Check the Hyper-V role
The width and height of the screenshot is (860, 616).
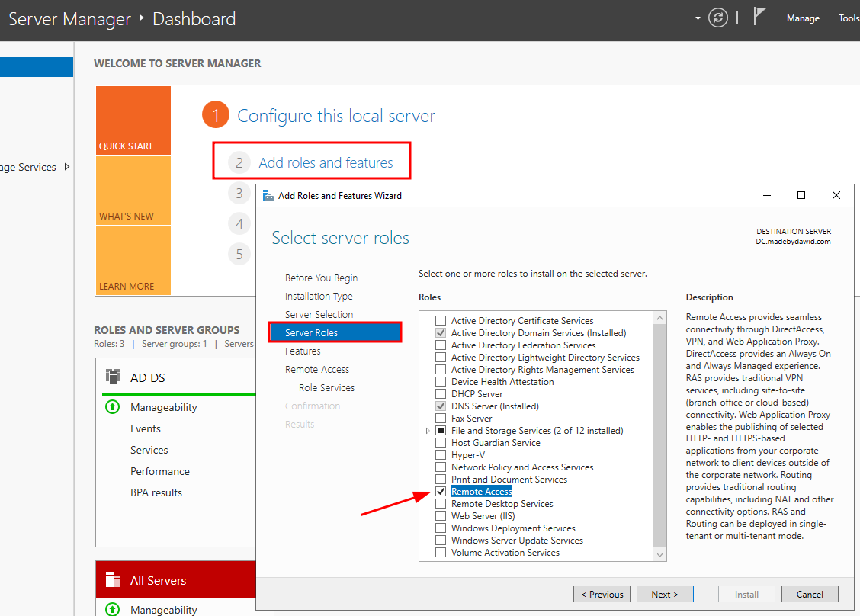(441, 454)
